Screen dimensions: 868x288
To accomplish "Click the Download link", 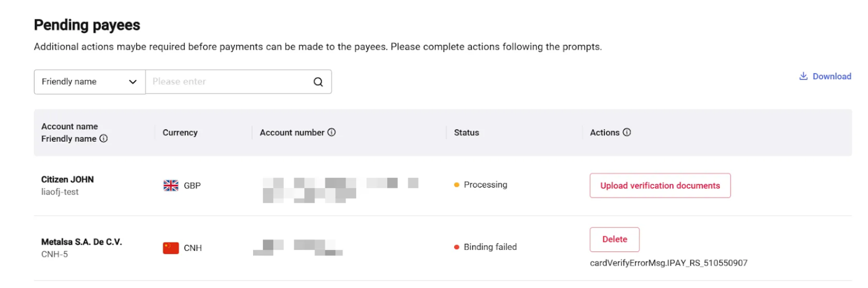I will (x=825, y=76).
